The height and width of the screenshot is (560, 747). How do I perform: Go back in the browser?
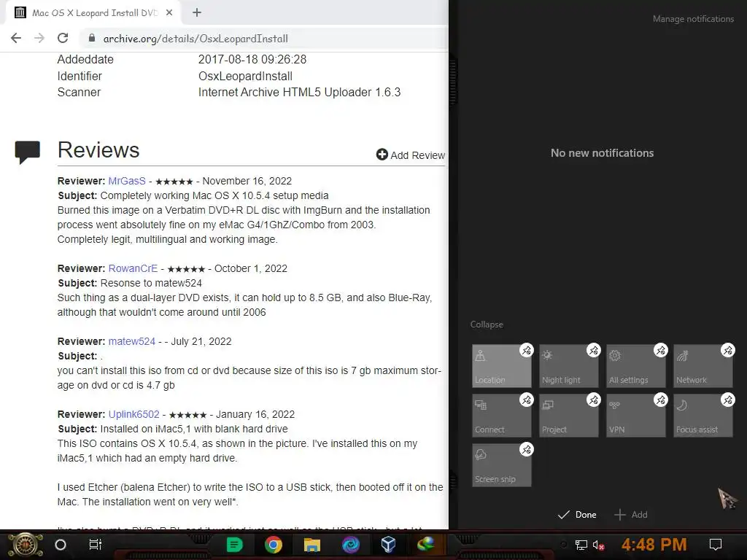(x=16, y=38)
